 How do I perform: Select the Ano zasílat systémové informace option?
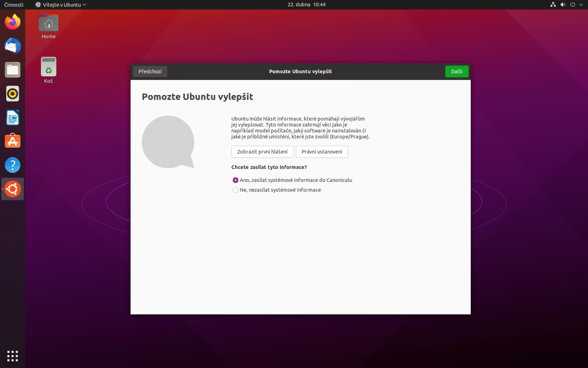coord(236,180)
